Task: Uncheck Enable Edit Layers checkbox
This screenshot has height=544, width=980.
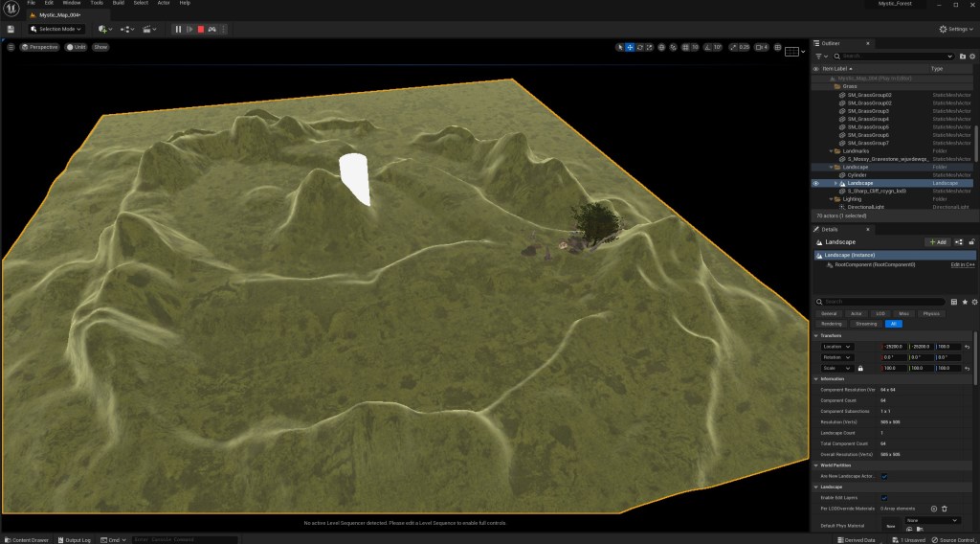Action: click(883, 498)
